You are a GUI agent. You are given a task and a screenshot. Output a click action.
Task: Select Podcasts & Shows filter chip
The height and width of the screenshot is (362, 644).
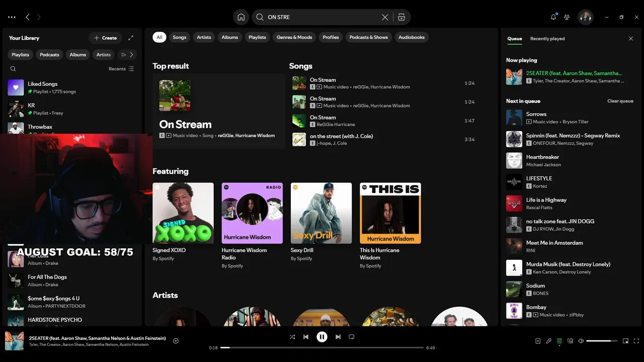(x=369, y=37)
